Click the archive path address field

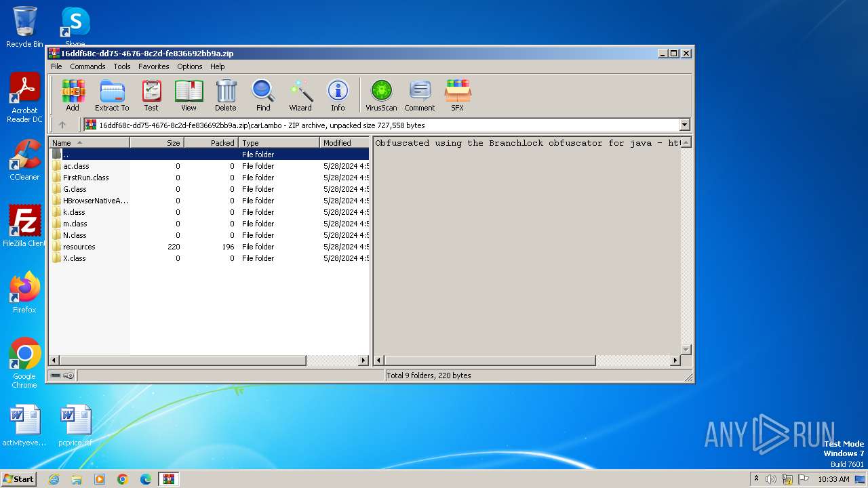[387, 125]
